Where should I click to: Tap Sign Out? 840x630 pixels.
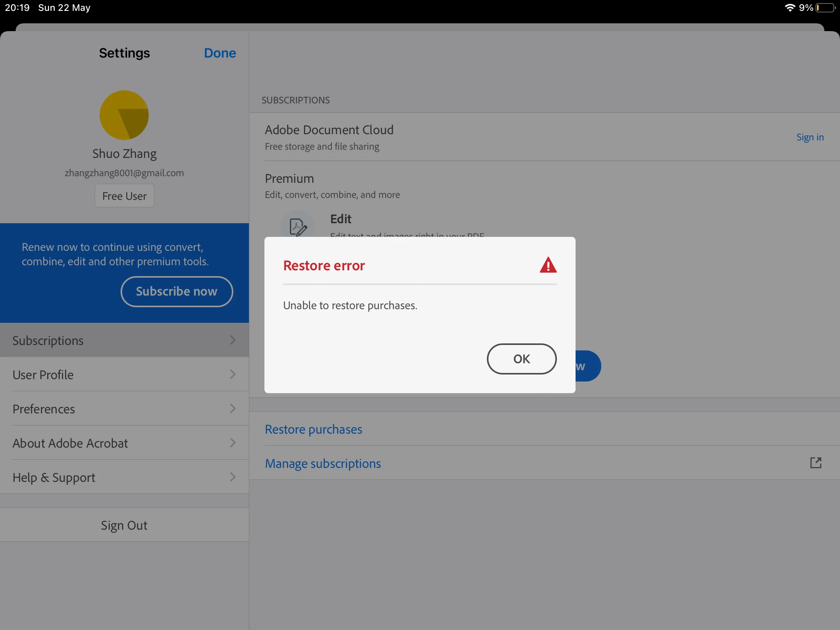124,525
